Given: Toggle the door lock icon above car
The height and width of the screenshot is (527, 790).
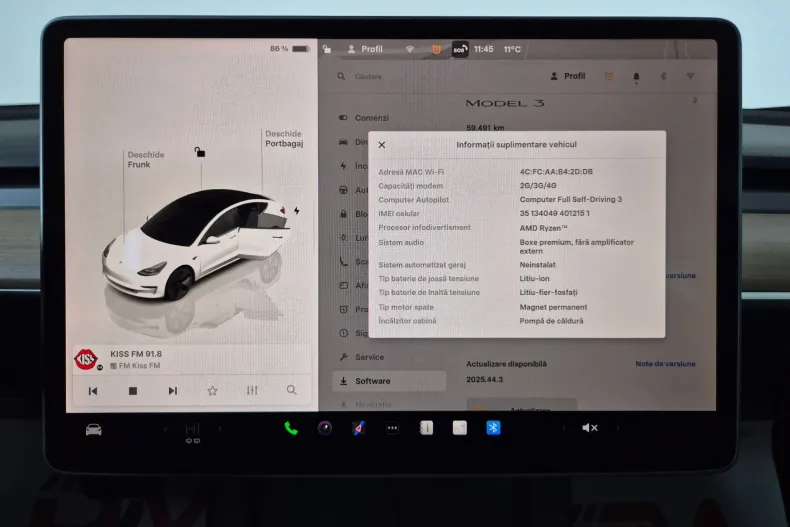Looking at the screenshot, I should point(200,152).
